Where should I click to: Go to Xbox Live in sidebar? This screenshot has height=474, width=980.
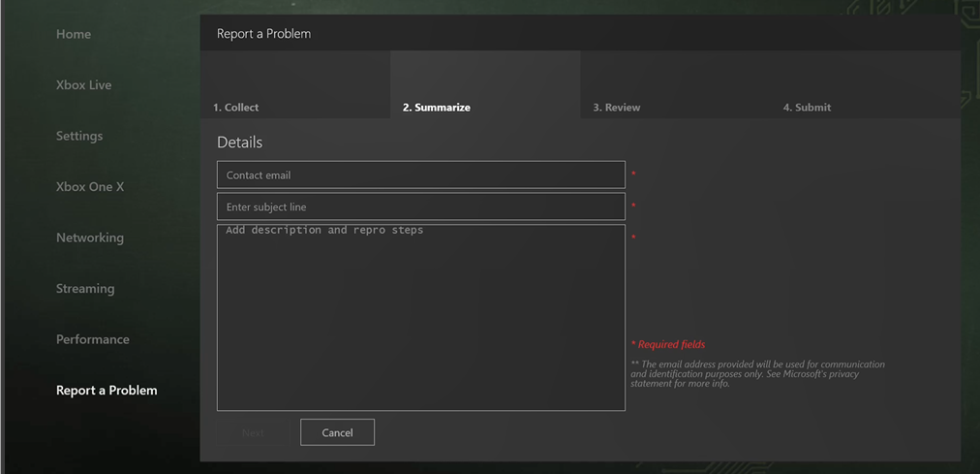83,85
